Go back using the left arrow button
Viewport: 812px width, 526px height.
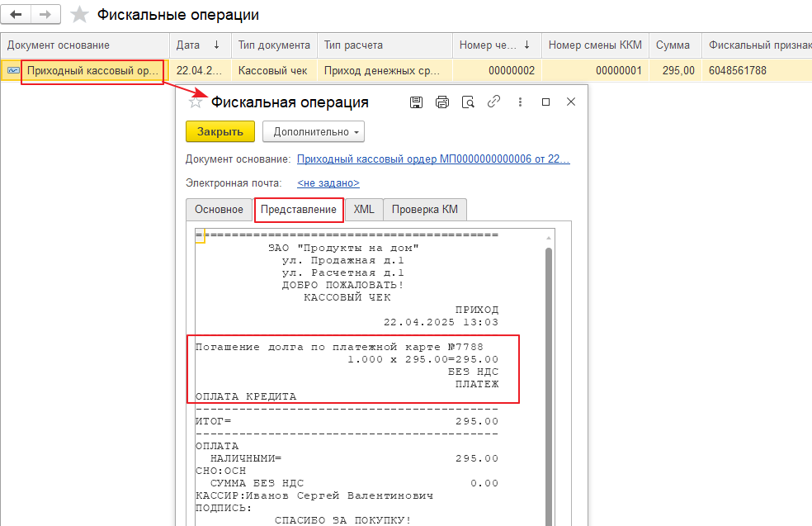pyautogui.click(x=16, y=15)
